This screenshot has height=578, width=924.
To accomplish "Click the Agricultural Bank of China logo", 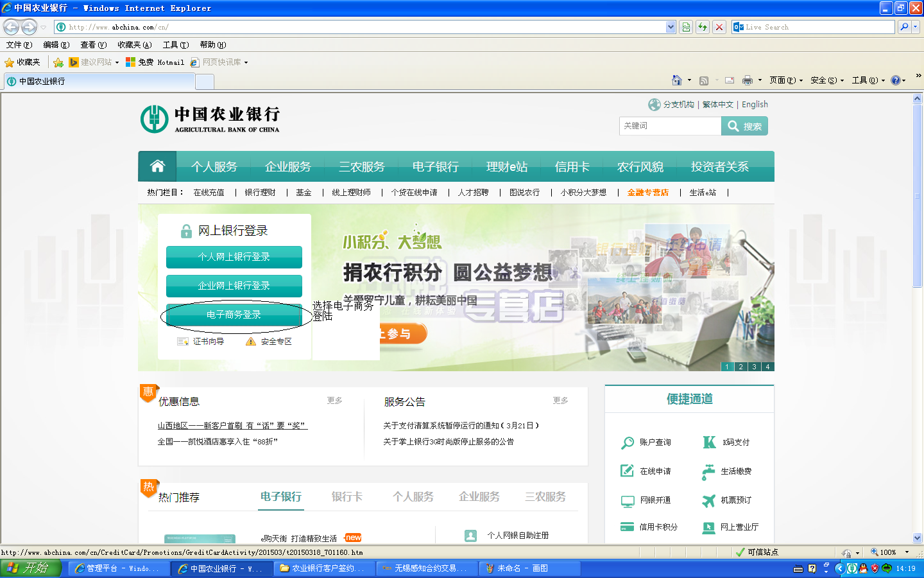I will (x=210, y=119).
